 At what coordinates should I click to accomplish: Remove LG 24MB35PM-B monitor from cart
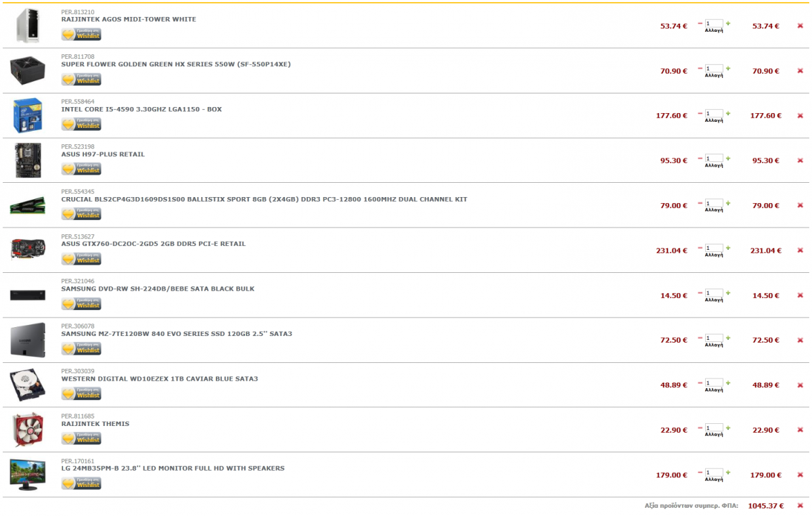tap(800, 475)
